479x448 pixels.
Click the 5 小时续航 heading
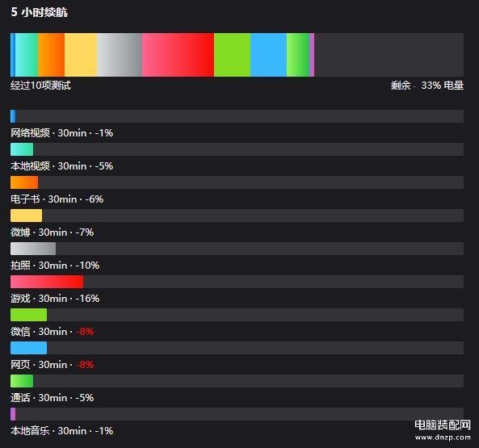click(x=39, y=12)
